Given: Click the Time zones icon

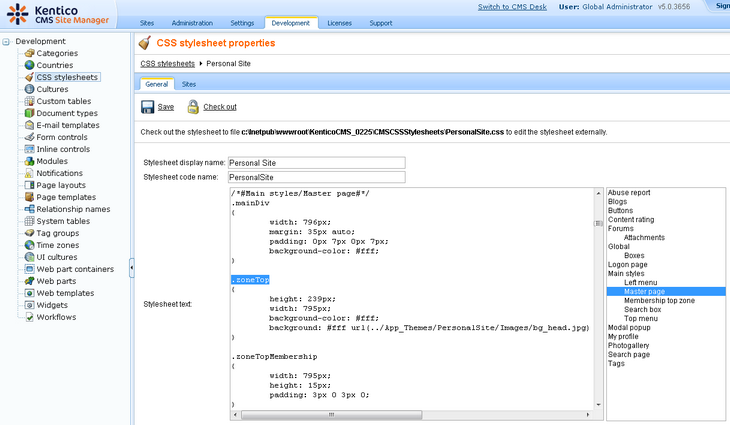Looking at the screenshot, I should click(x=29, y=245).
